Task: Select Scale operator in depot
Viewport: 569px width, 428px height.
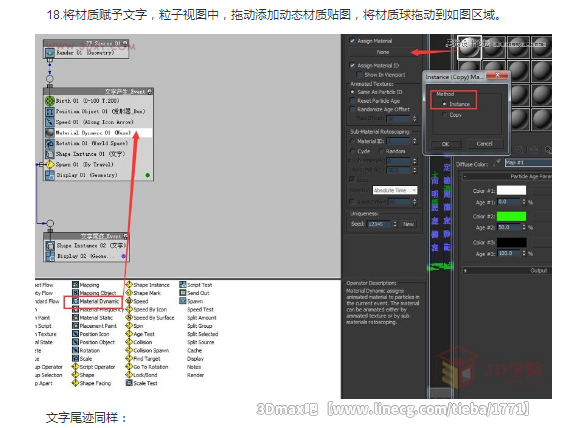Action: point(82,359)
